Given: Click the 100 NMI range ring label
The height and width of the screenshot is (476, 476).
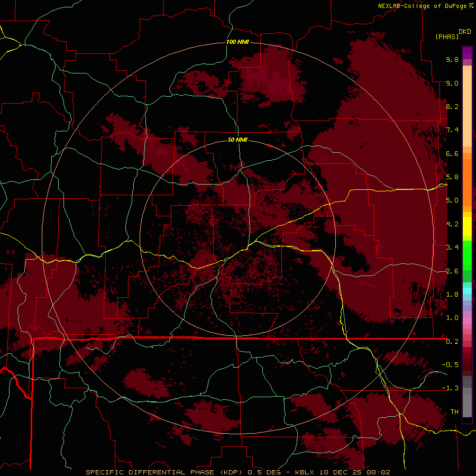Looking at the screenshot, I should [237, 42].
